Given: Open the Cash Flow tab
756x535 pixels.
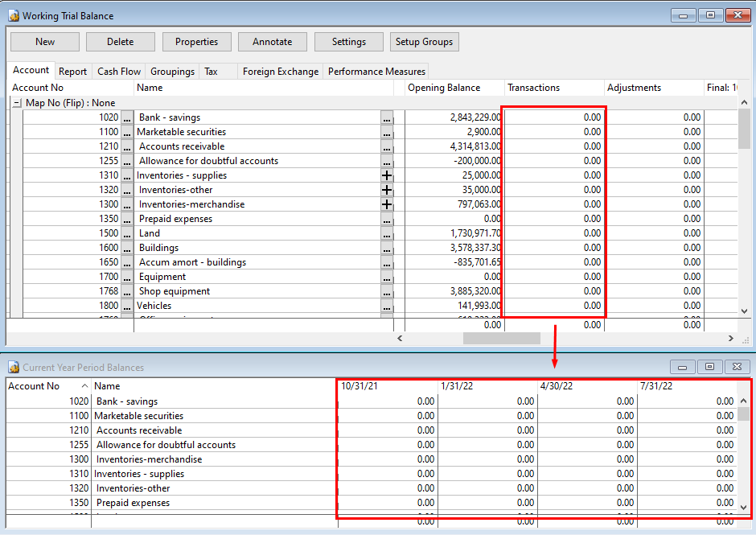Looking at the screenshot, I should coord(119,72).
